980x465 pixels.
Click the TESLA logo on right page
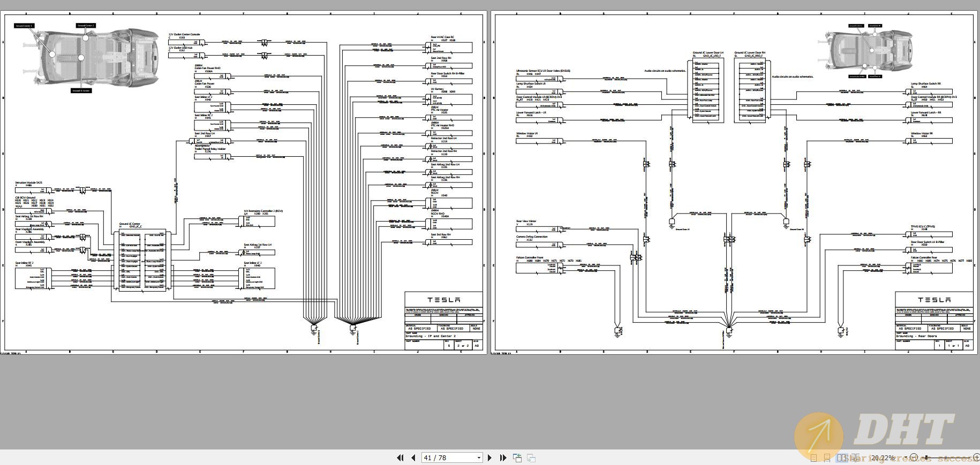(x=934, y=300)
